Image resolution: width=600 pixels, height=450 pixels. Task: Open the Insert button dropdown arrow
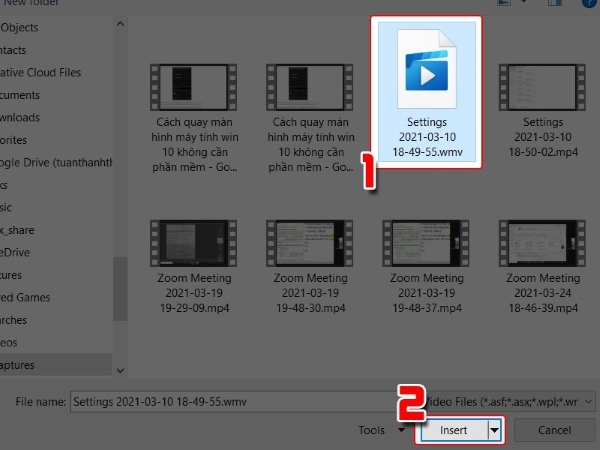(x=493, y=430)
